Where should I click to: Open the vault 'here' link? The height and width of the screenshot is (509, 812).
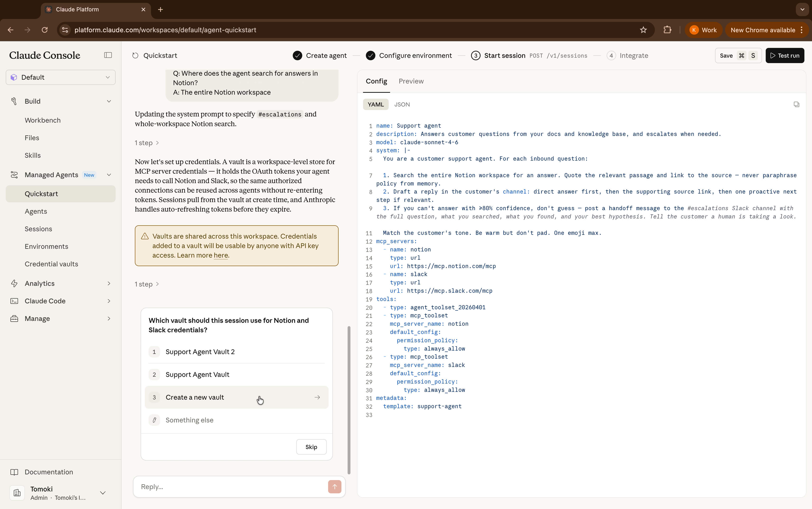pos(221,255)
